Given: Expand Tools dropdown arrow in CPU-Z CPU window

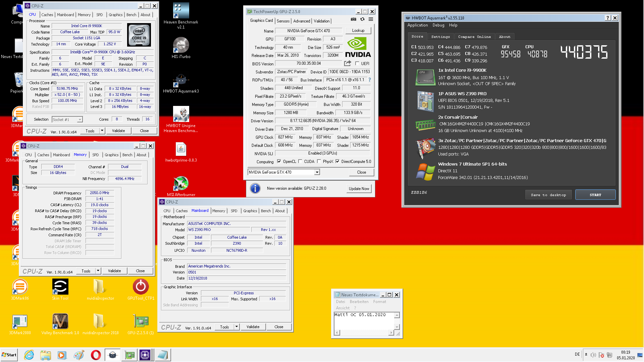Looking at the screenshot, I should 102,131.
